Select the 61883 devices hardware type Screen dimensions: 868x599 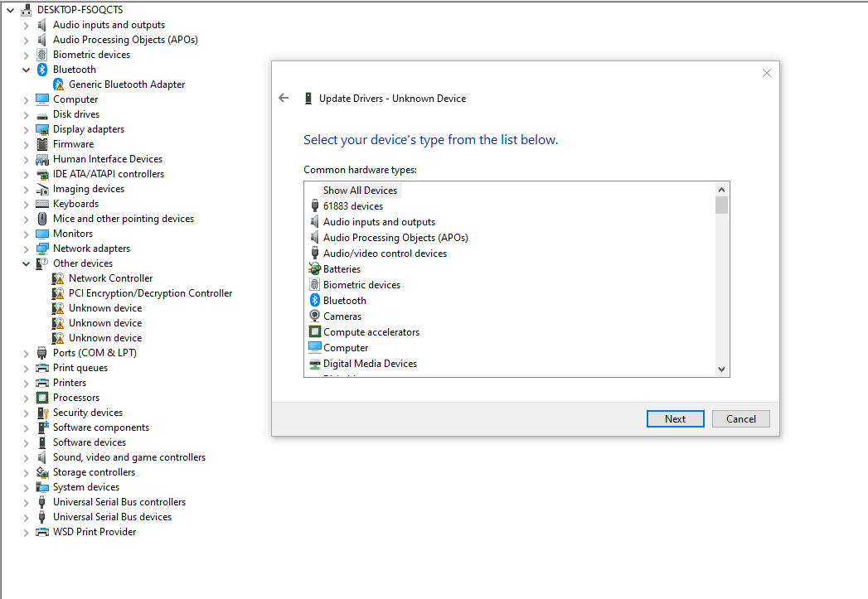tap(353, 205)
